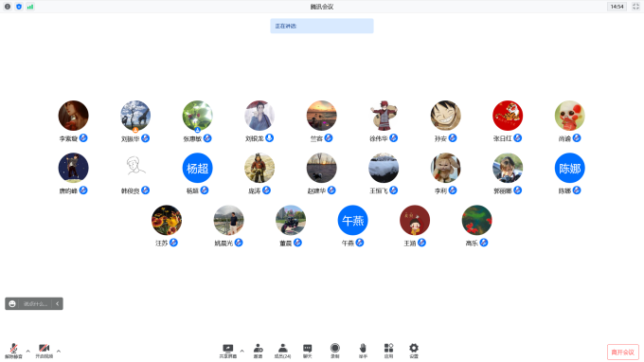Select the blue 陈娜 avatar

(x=570, y=168)
